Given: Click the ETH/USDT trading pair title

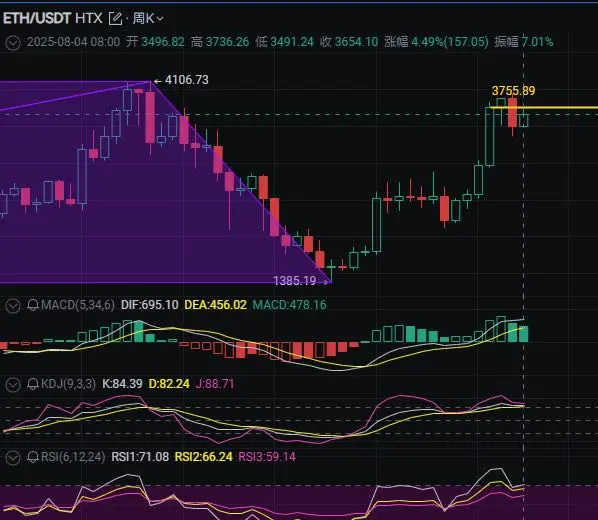Looking at the screenshot, I should point(37,18).
